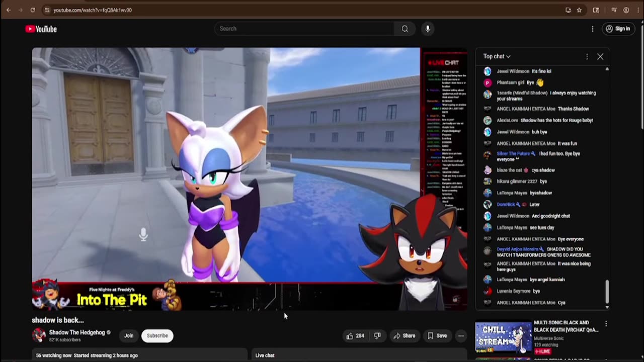Click the scroll-down arrow of live chat

pyautogui.click(x=607, y=307)
